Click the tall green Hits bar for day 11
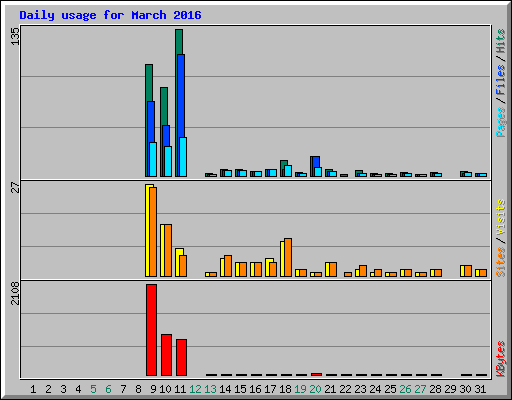This screenshot has height=400, width=512. (179, 42)
